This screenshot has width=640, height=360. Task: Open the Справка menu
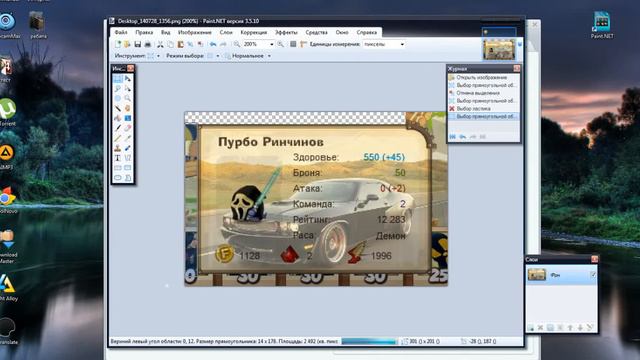367,32
